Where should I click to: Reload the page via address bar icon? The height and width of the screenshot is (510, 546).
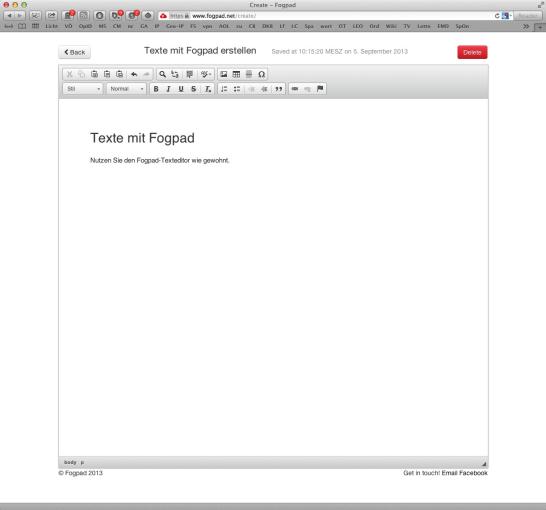[497, 16]
